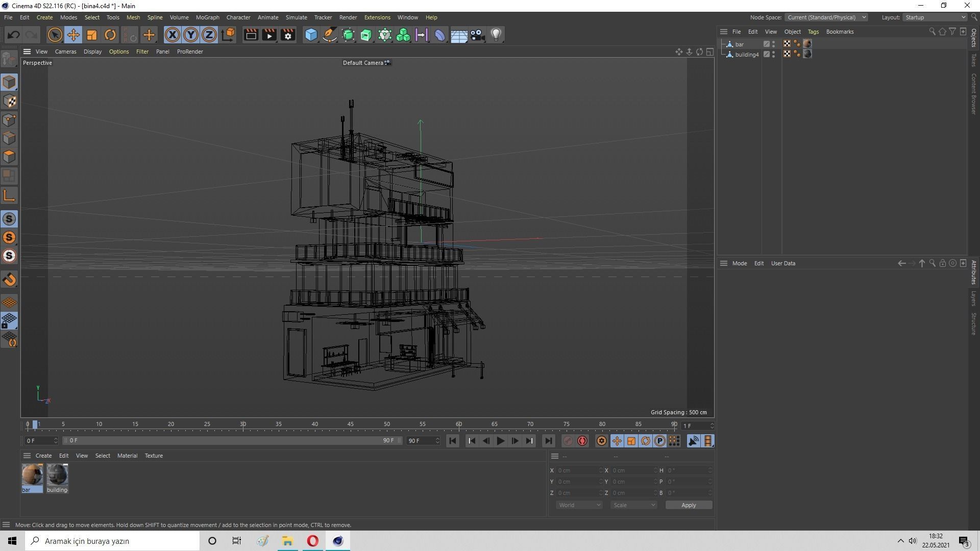Switch to Texture mode icon
980x551 pixels.
coord(9,101)
